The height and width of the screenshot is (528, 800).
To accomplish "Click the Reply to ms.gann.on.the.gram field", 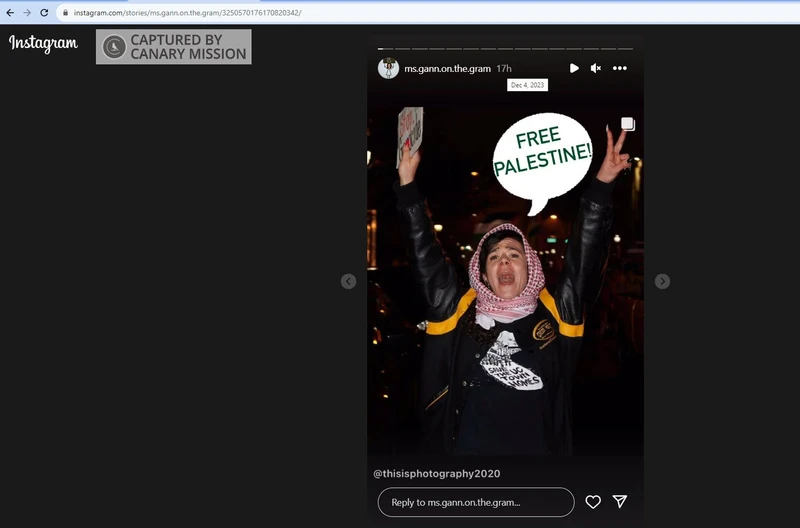I will (476, 502).
